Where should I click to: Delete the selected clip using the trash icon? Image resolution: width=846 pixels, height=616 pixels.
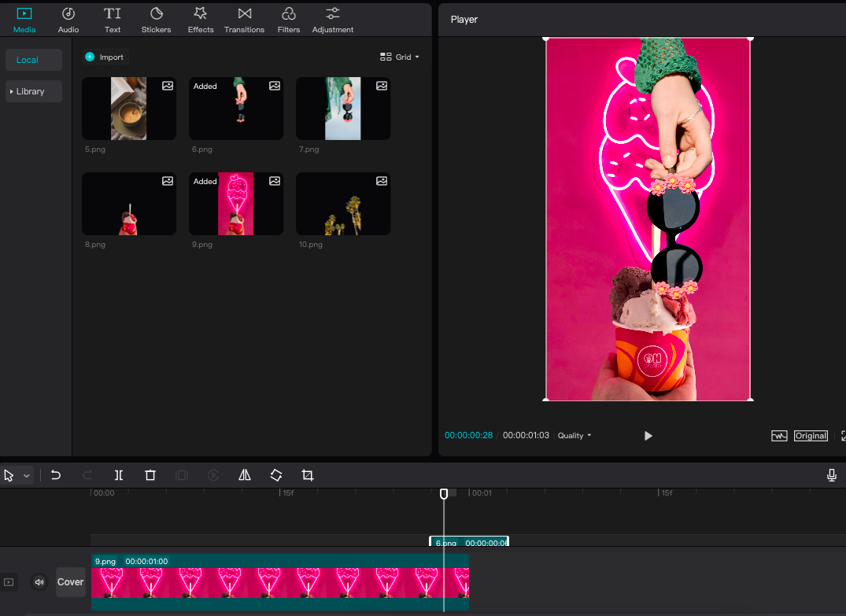[150, 475]
